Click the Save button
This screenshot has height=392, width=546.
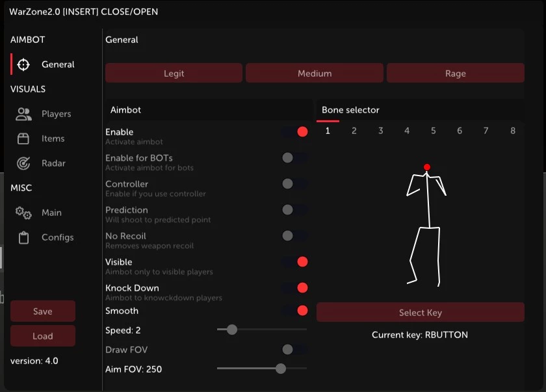(x=43, y=311)
